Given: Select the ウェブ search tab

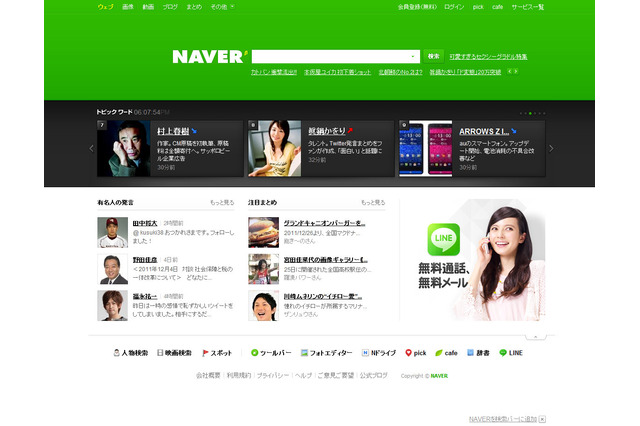Looking at the screenshot, I should [x=105, y=7].
